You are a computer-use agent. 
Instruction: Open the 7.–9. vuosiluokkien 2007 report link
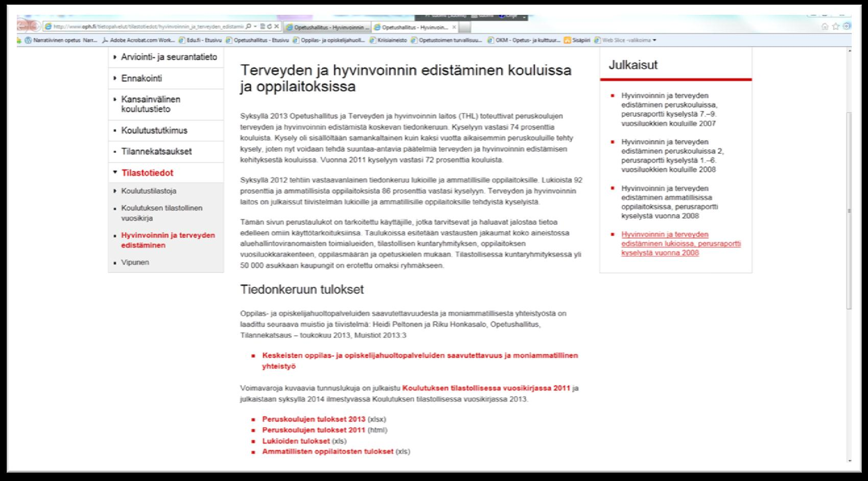point(669,109)
